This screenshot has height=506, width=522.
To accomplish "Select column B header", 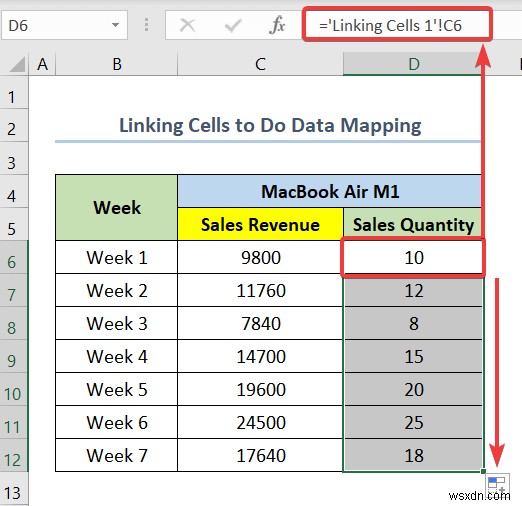I will (x=117, y=64).
